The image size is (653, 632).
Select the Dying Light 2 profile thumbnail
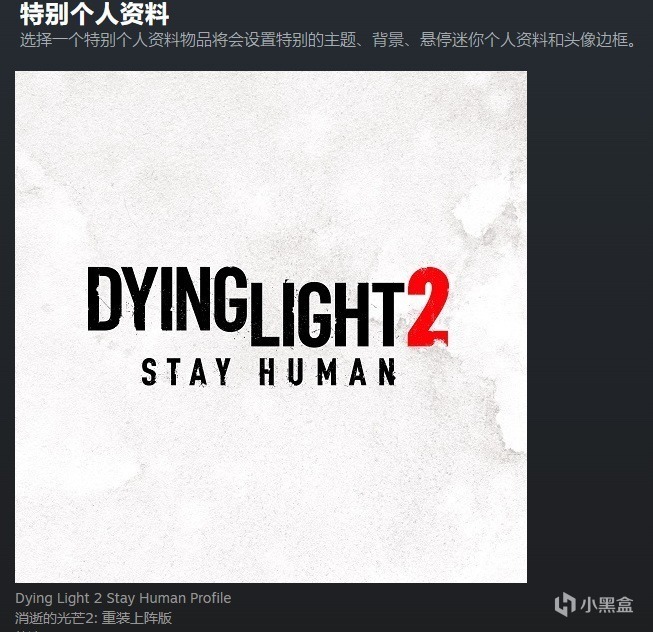[271, 327]
